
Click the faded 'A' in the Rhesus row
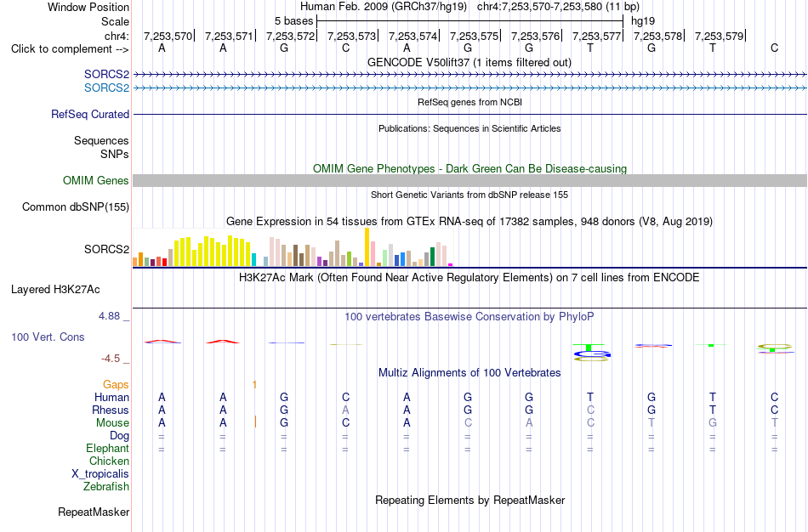(x=346, y=410)
